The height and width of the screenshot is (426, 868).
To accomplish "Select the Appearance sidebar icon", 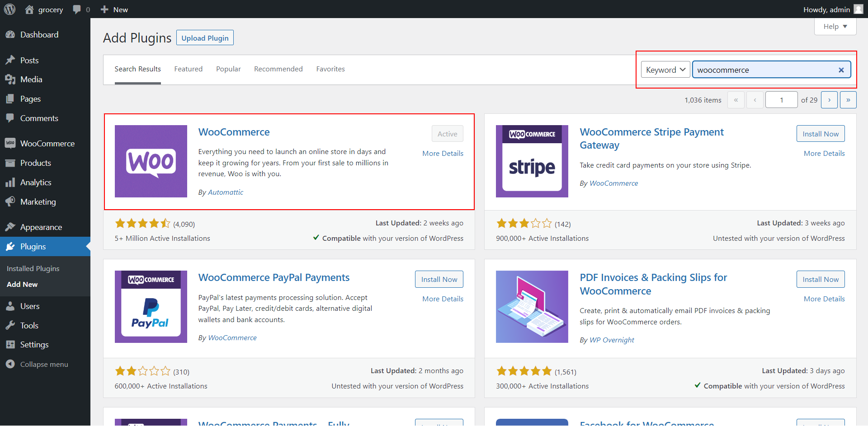I will pos(11,227).
